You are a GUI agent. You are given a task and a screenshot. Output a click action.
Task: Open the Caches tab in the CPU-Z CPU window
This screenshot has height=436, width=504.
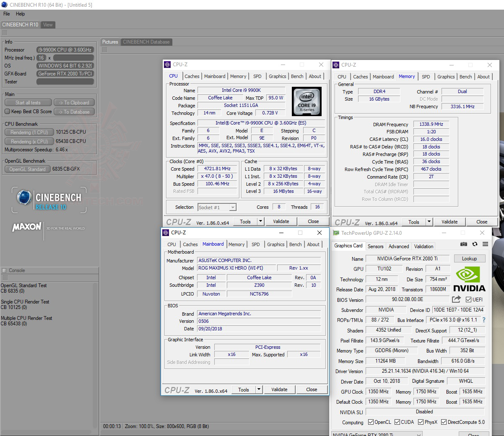[x=192, y=76]
